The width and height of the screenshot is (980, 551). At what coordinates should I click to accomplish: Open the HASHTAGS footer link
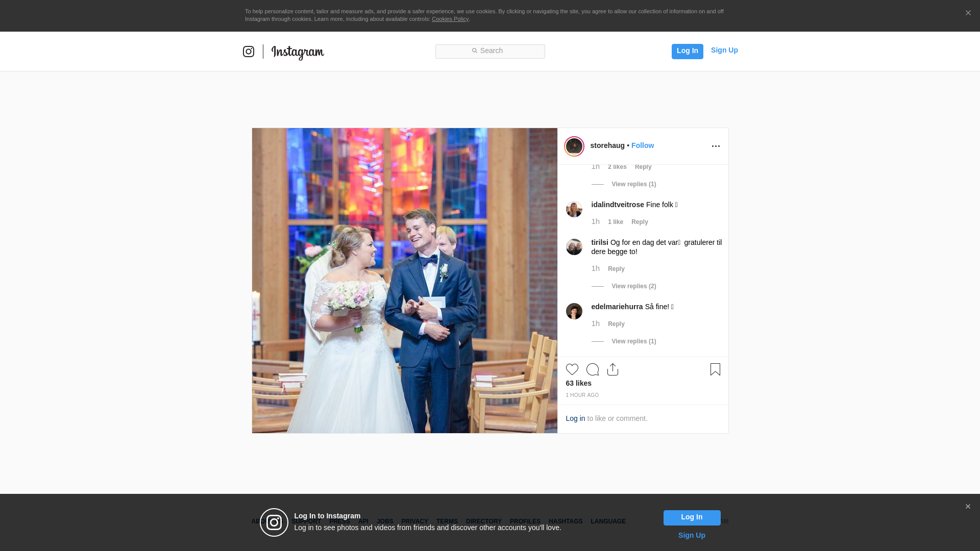click(566, 521)
